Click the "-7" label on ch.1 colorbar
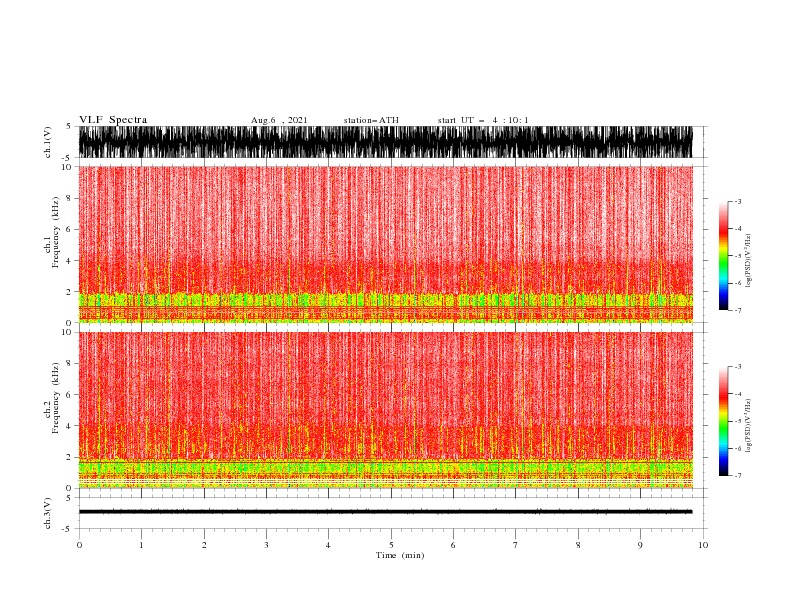Viewport: 792px width, 612px height. pyautogui.click(x=737, y=310)
